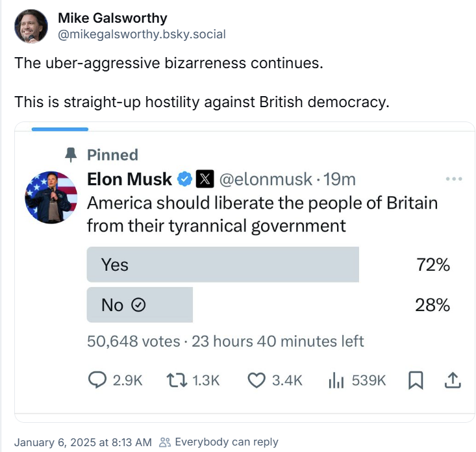The height and width of the screenshot is (452, 476).
Task: Click Elon Musk's profile picture
Action: [x=51, y=197]
